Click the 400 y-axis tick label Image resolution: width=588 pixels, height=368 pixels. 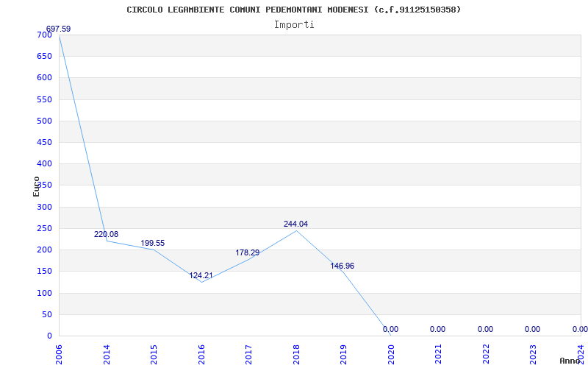[44, 163]
